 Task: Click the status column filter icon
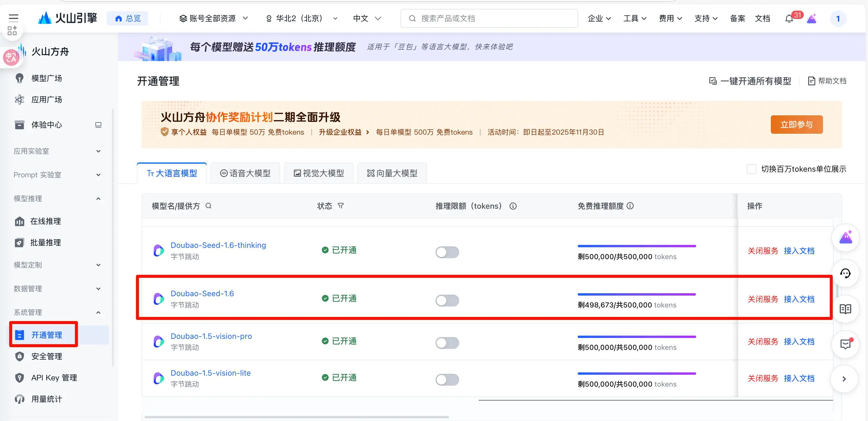coord(341,206)
